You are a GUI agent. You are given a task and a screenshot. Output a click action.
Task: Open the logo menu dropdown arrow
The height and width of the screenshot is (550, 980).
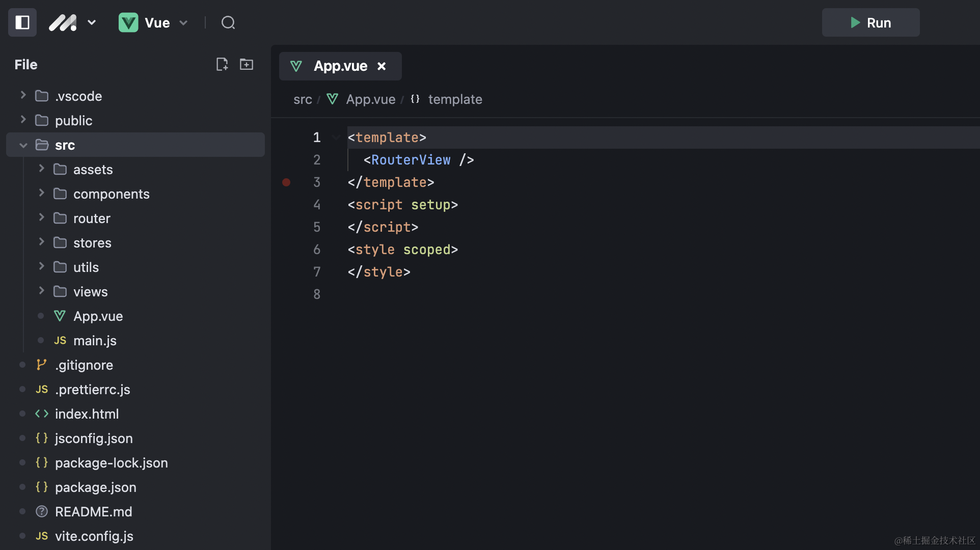tap(92, 22)
